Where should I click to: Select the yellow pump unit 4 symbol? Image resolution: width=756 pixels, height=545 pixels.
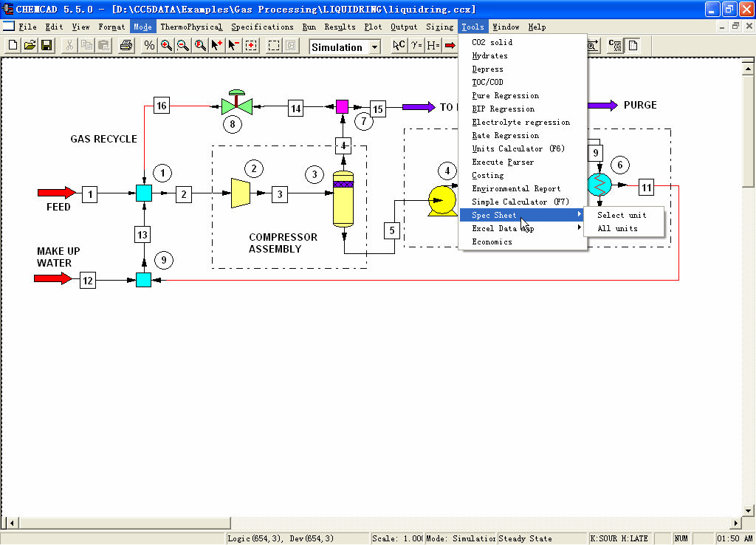coord(442,200)
